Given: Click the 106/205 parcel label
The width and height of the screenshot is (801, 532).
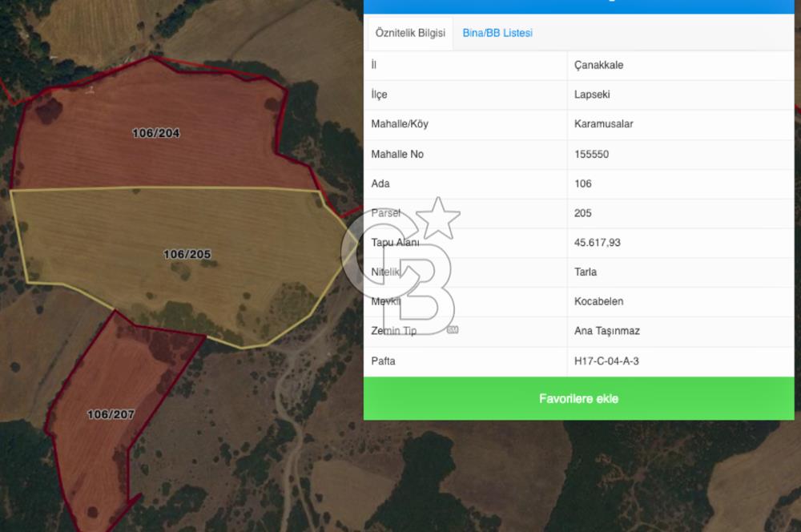Looking at the screenshot, I should tap(187, 254).
